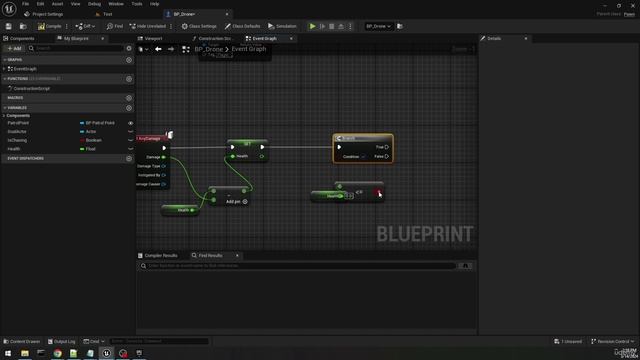Viewport: 640px width, 360px height.
Task: Click the Frame Skip playback icon
Action: tap(322, 26)
